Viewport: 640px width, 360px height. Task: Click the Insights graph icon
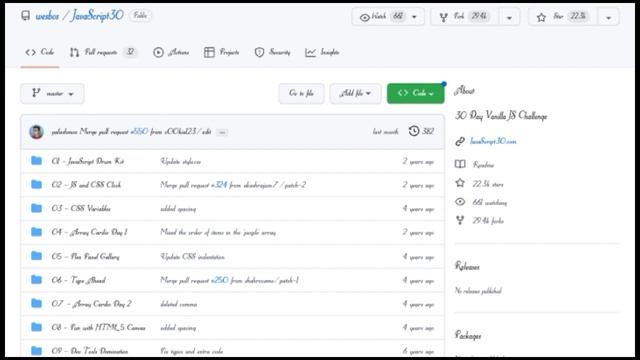click(x=310, y=52)
